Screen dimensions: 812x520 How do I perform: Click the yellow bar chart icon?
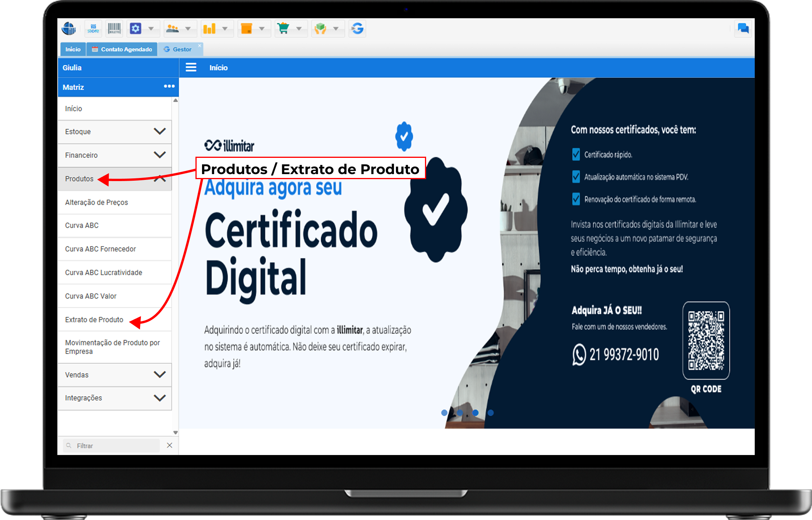209,29
